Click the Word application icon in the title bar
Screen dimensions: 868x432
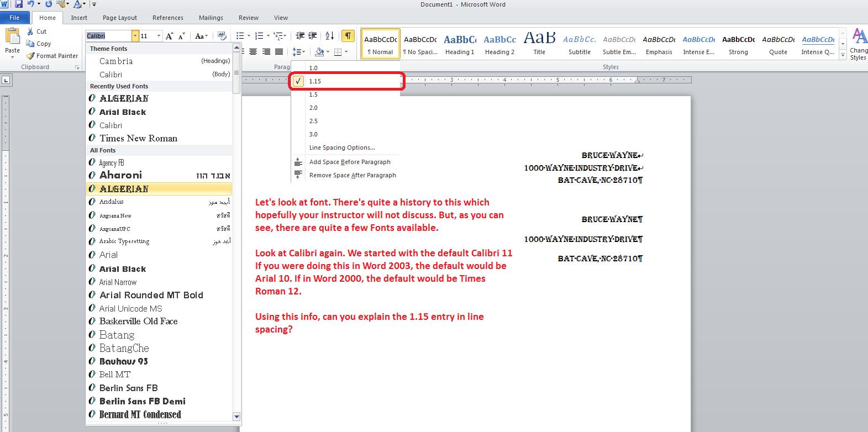(x=4, y=4)
